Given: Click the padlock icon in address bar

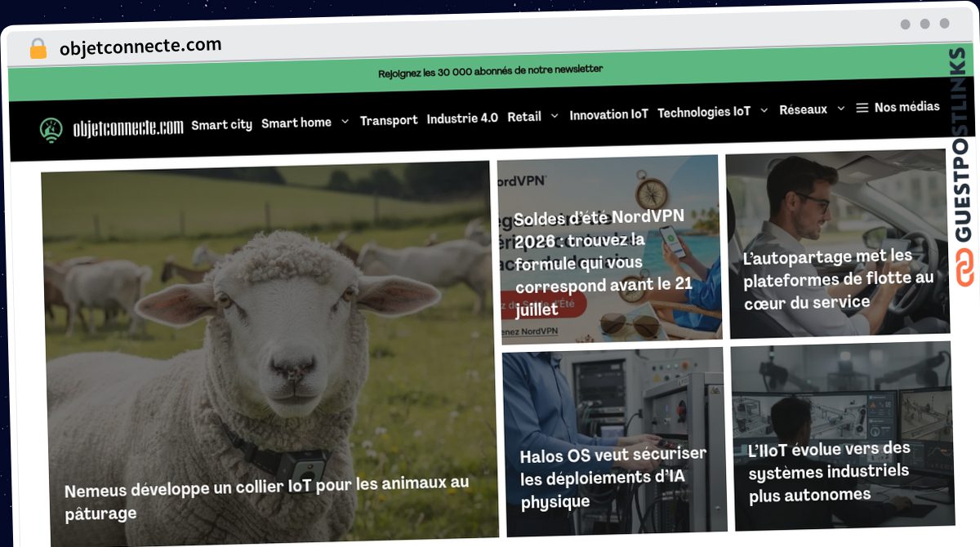Looking at the screenshot, I should (x=38, y=49).
